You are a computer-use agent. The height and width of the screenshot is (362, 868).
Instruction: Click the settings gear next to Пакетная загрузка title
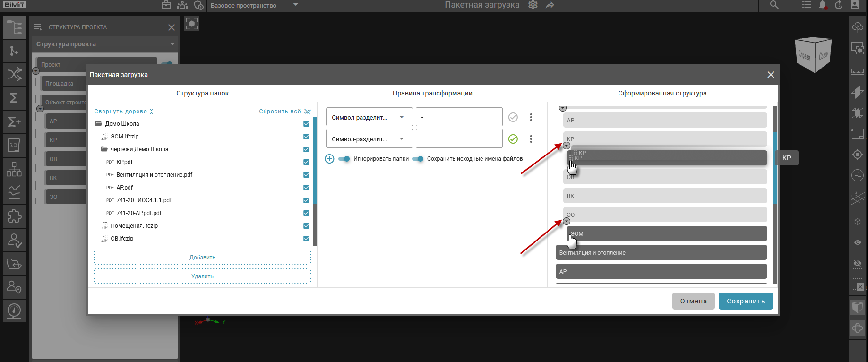533,5
